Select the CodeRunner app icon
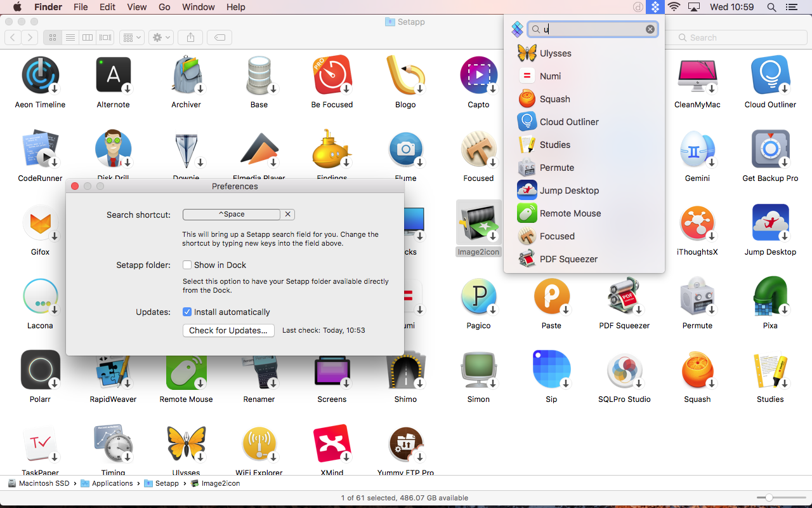The height and width of the screenshot is (508, 812). click(41, 149)
